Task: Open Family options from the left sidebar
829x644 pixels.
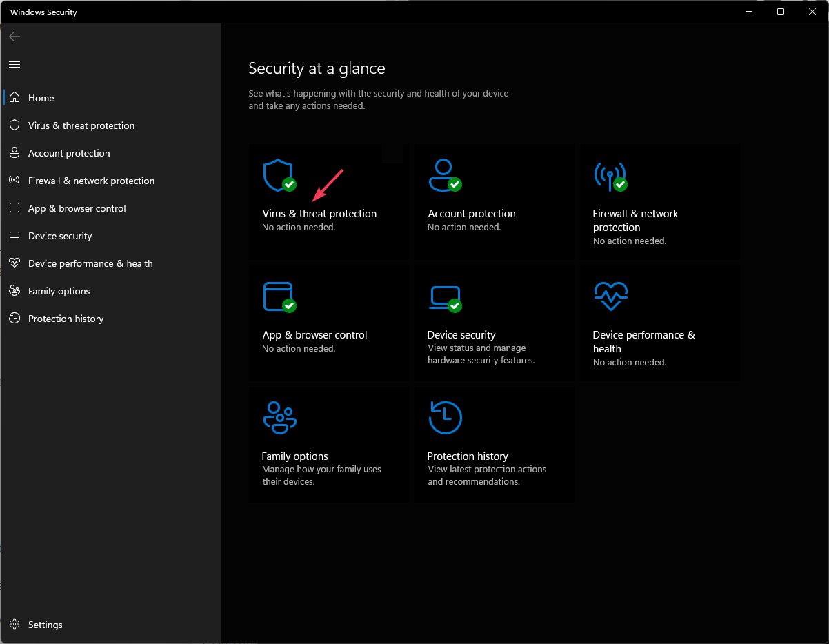Action: 59,290
